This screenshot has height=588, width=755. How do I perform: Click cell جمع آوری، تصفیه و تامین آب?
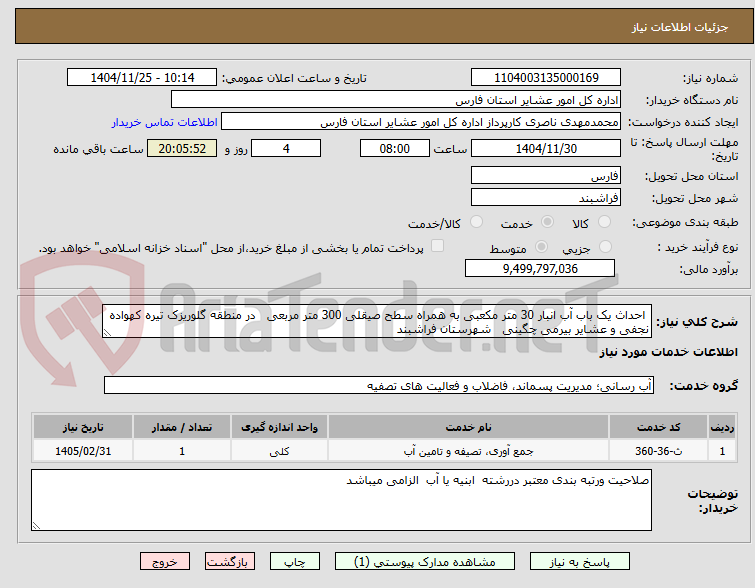pos(469,451)
